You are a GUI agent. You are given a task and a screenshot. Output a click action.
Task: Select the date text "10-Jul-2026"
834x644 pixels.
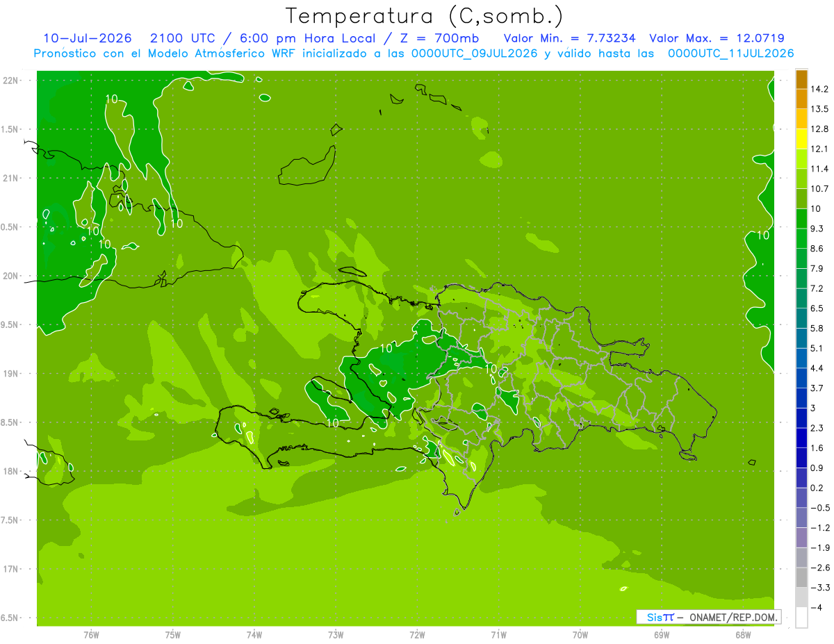88,38
